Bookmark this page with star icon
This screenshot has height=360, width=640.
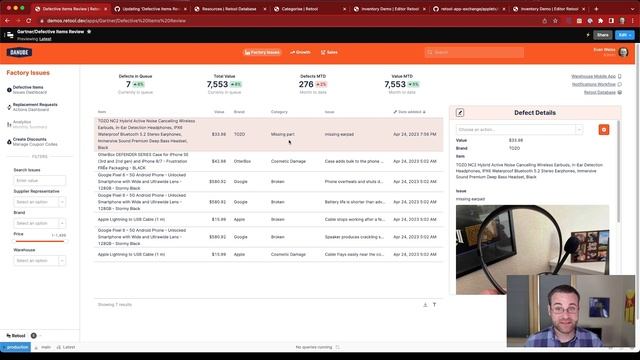[555, 21]
